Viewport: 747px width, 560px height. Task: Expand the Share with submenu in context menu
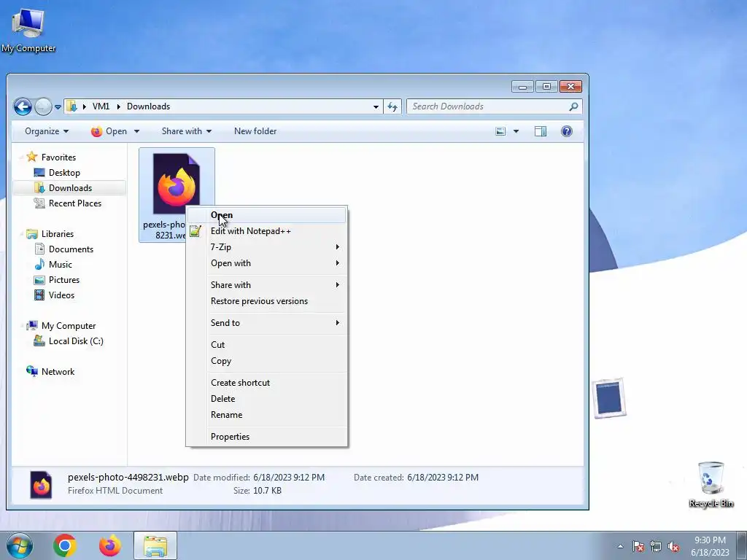pos(267,285)
